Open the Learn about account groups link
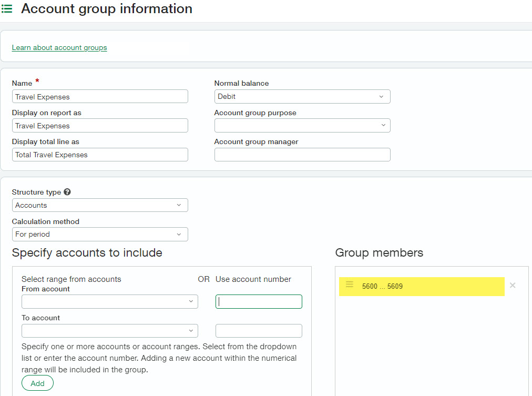 pyautogui.click(x=59, y=48)
